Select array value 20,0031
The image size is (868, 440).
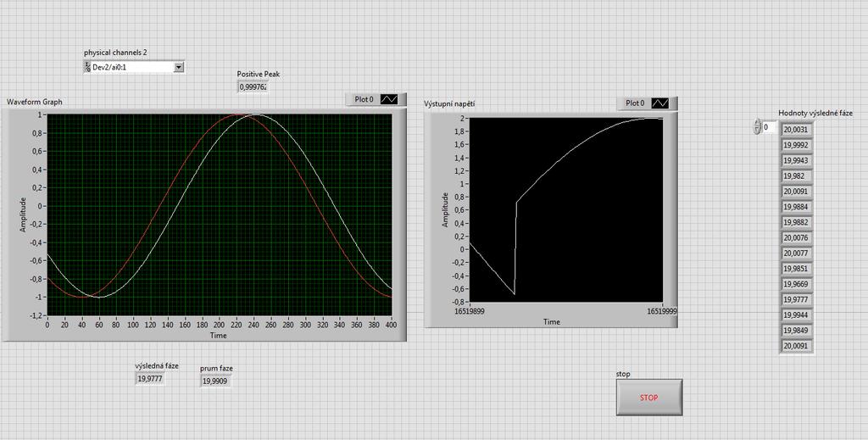pyautogui.click(x=796, y=130)
